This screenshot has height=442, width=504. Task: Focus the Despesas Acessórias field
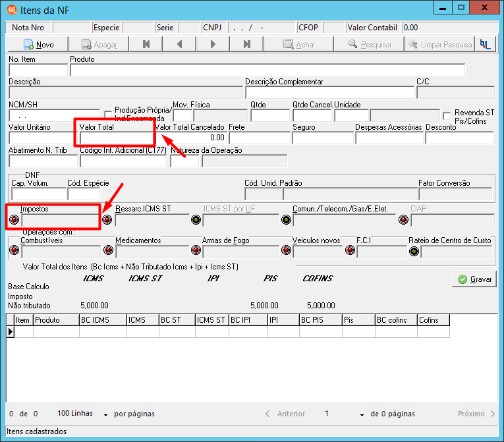[389, 138]
